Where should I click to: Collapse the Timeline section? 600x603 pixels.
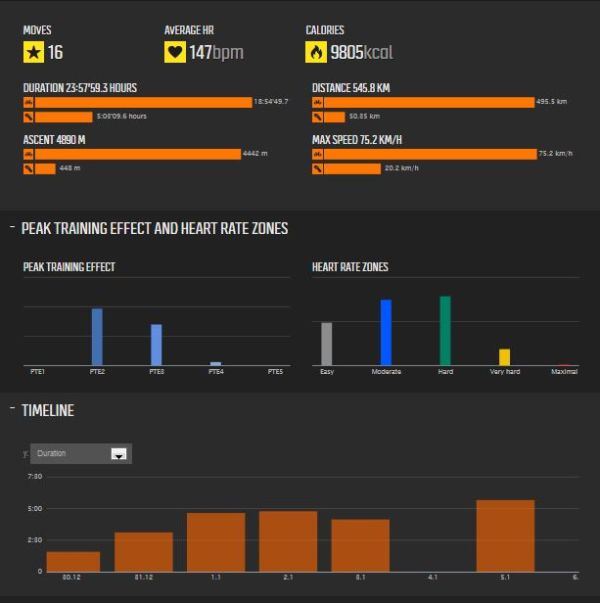(12, 410)
